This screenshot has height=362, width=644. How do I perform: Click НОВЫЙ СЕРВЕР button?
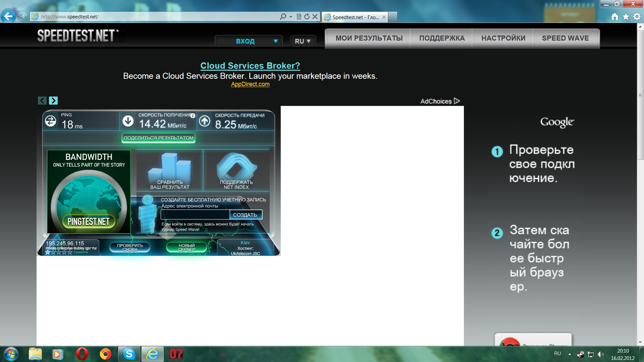pos(187,247)
